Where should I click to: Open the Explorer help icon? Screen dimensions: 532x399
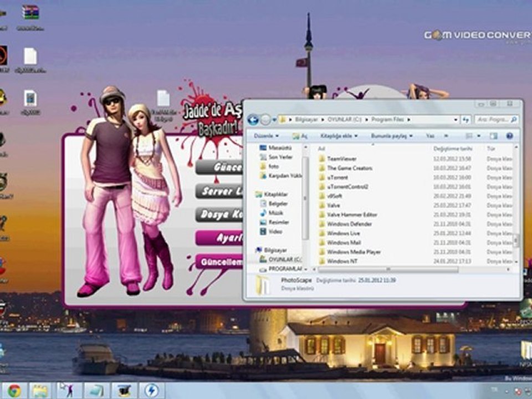[x=509, y=136]
